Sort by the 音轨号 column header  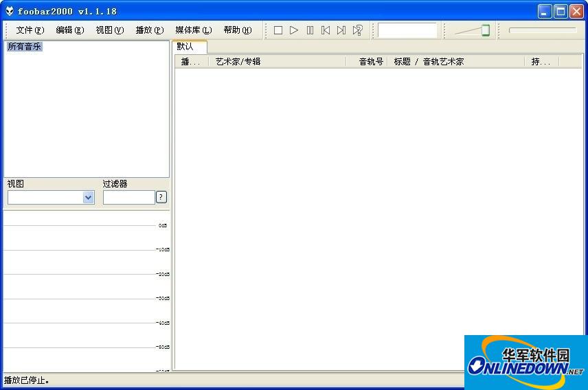[x=367, y=62]
